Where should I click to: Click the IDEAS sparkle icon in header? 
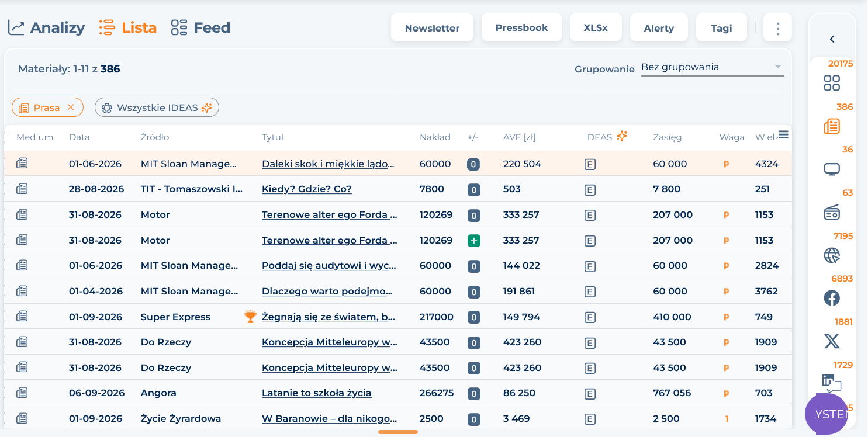tap(622, 136)
